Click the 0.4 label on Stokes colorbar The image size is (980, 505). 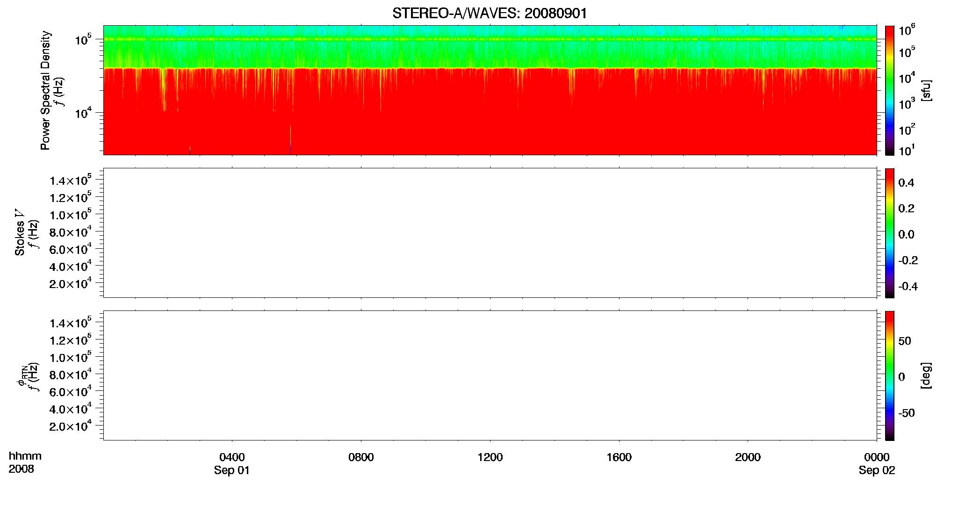tap(906, 183)
